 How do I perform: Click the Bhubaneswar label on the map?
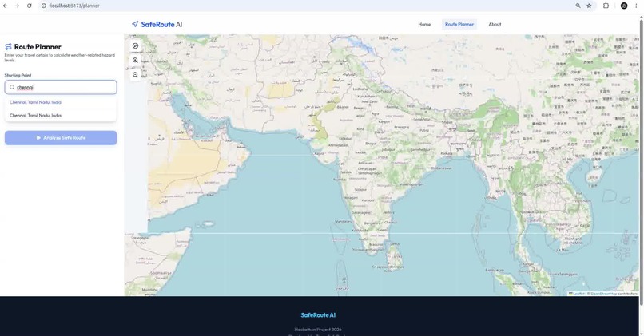[441, 168]
